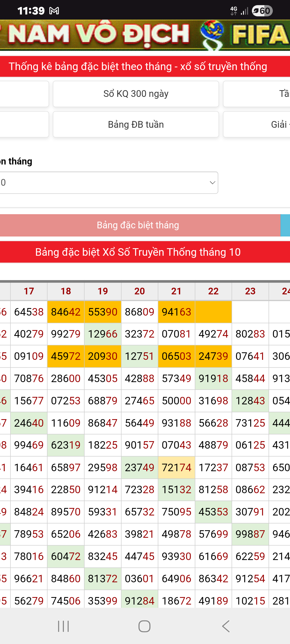Tap the Thống kê bảng đặc biệt theo tháng heading
This screenshot has width=290, height=644.
coord(138,67)
